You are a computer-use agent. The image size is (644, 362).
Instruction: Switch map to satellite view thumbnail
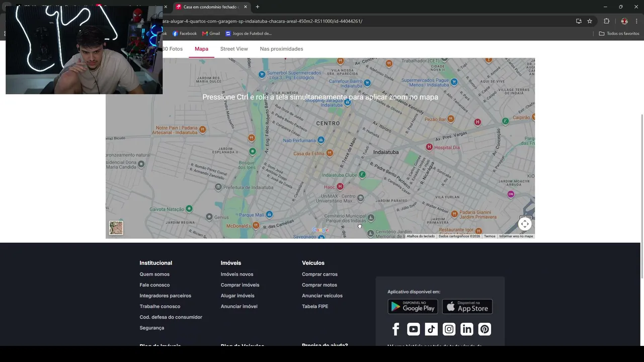[116, 228]
